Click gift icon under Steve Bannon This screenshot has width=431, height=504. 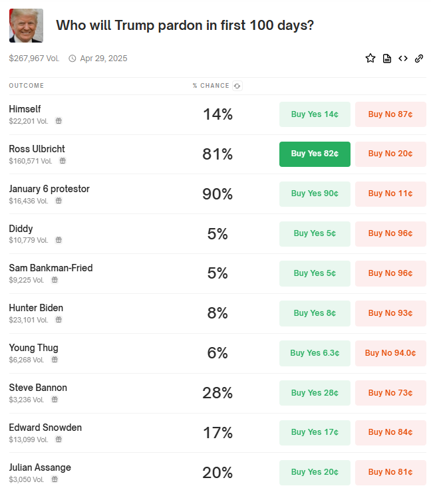pyautogui.click(x=55, y=399)
